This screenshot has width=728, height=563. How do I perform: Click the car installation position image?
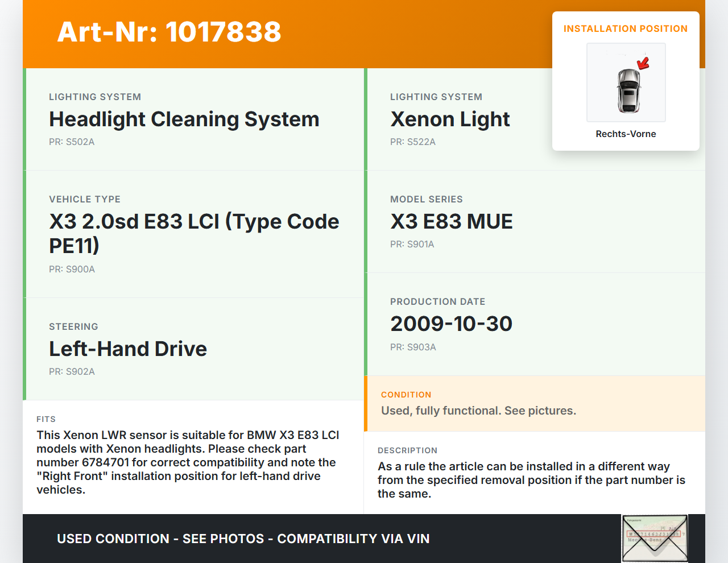click(x=626, y=82)
